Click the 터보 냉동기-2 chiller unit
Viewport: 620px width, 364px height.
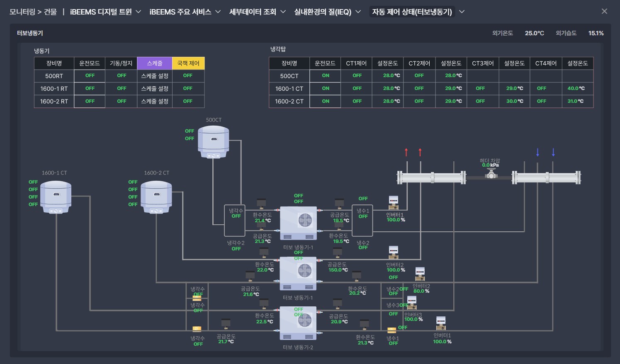(298, 323)
